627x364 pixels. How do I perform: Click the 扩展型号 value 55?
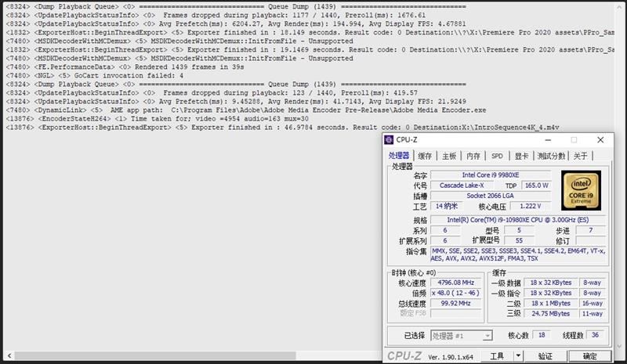[519, 240]
